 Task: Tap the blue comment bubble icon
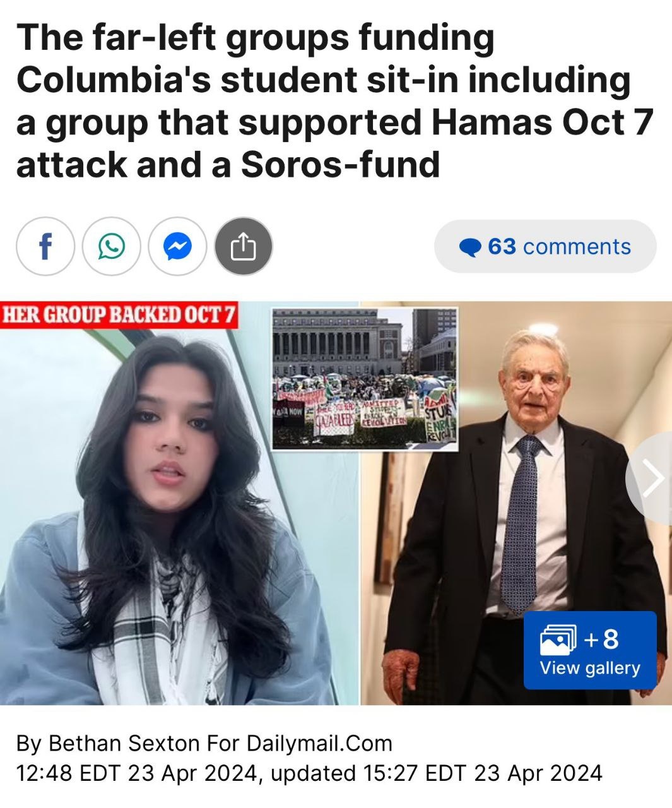click(471, 247)
